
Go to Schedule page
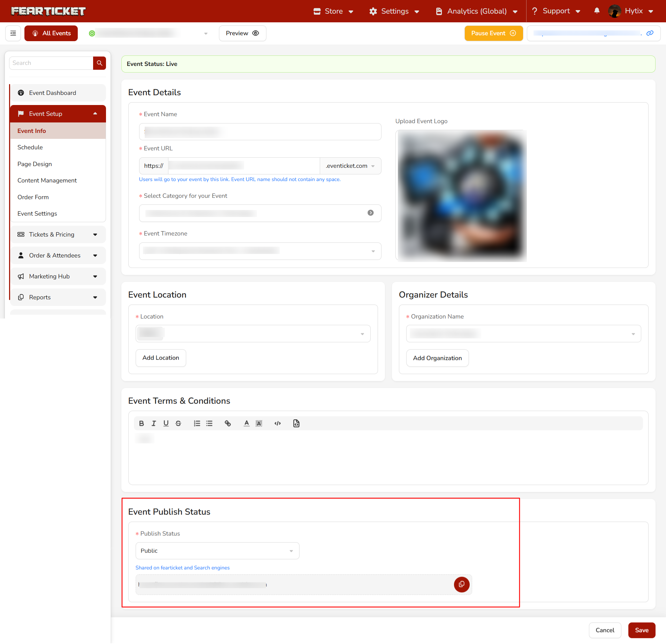coord(58,147)
